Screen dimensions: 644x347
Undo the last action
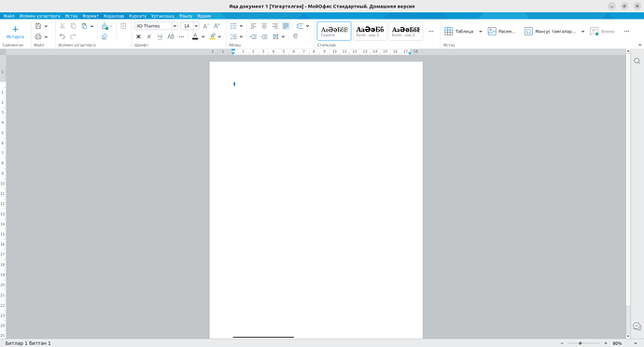point(63,36)
